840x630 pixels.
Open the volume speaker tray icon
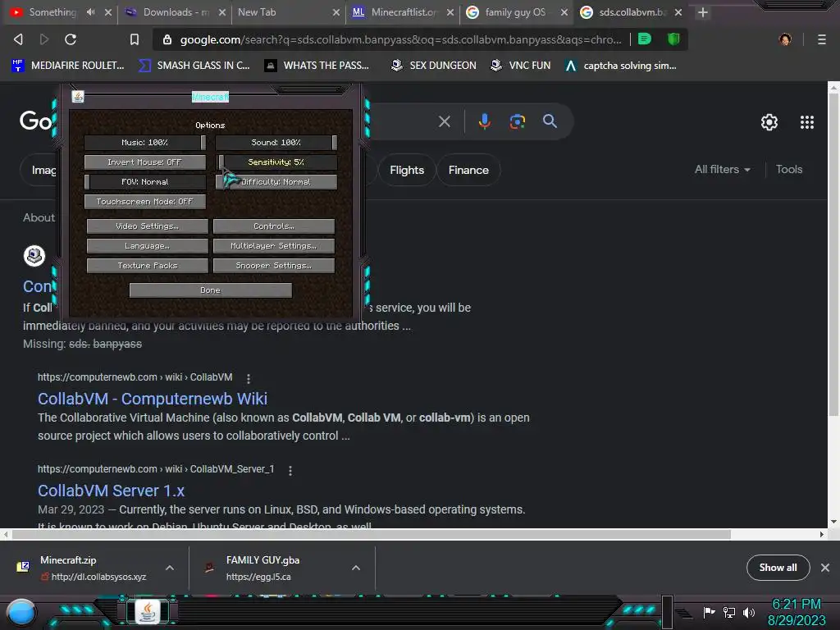coord(748,612)
